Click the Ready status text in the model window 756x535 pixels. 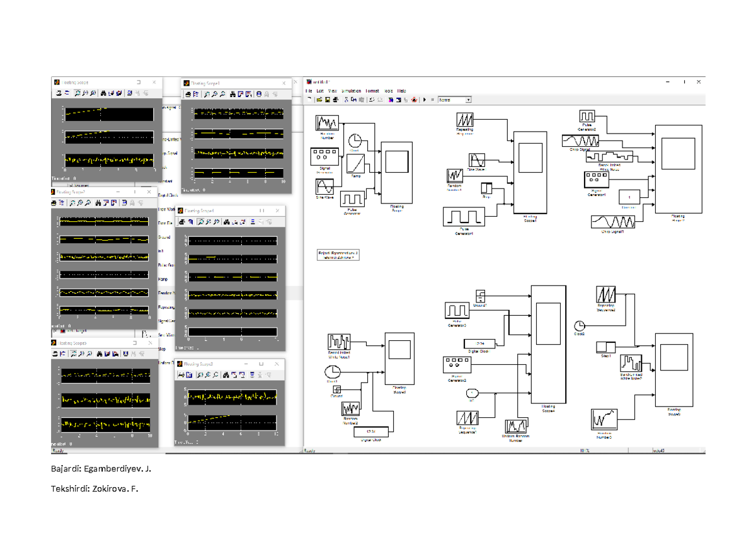pyautogui.click(x=309, y=451)
